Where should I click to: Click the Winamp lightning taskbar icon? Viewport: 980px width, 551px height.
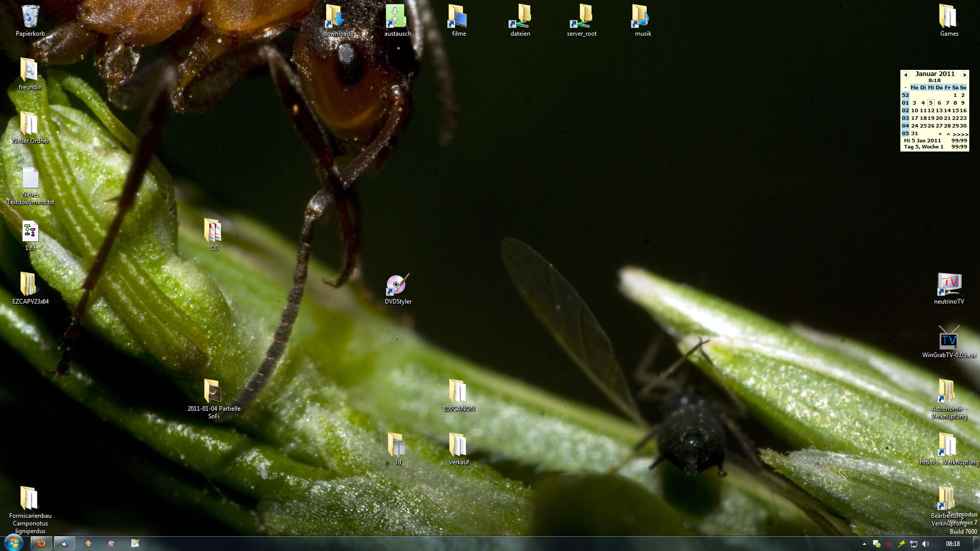[88, 543]
